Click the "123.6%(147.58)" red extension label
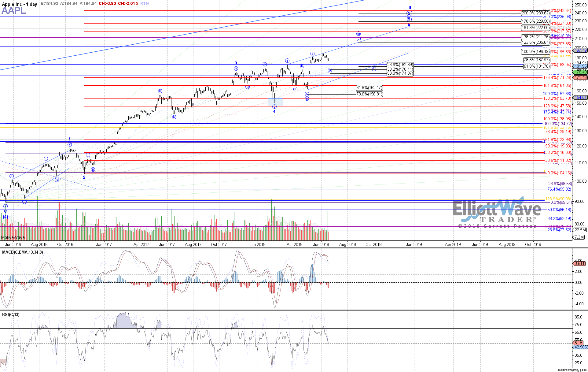Screen dimensions: 588x372 [x=557, y=106]
